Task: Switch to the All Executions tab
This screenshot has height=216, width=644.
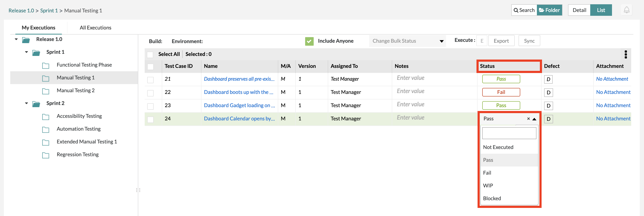Action: tap(95, 28)
